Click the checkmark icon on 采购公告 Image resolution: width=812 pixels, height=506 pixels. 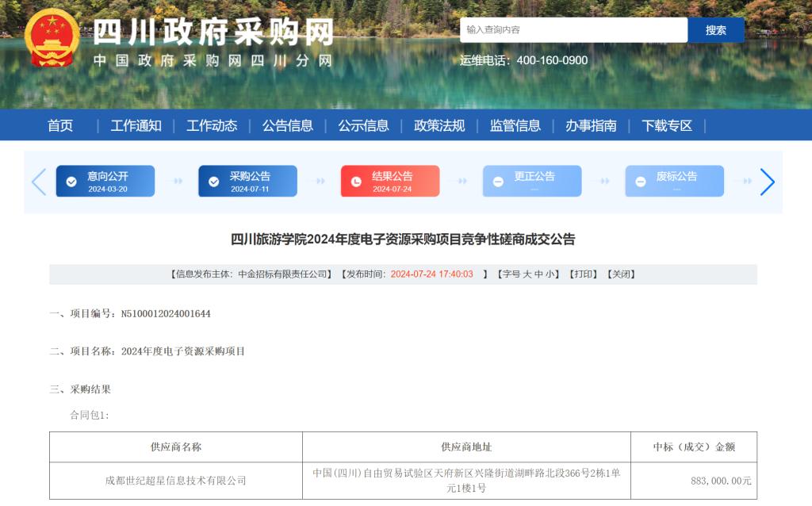pos(213,182)
